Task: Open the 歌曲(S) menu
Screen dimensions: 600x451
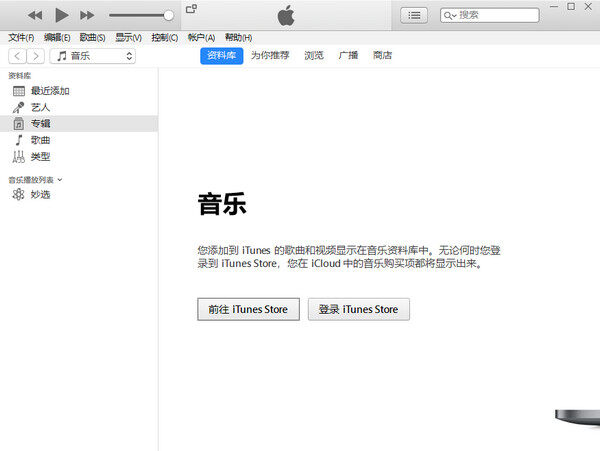Action: [92, 37]
